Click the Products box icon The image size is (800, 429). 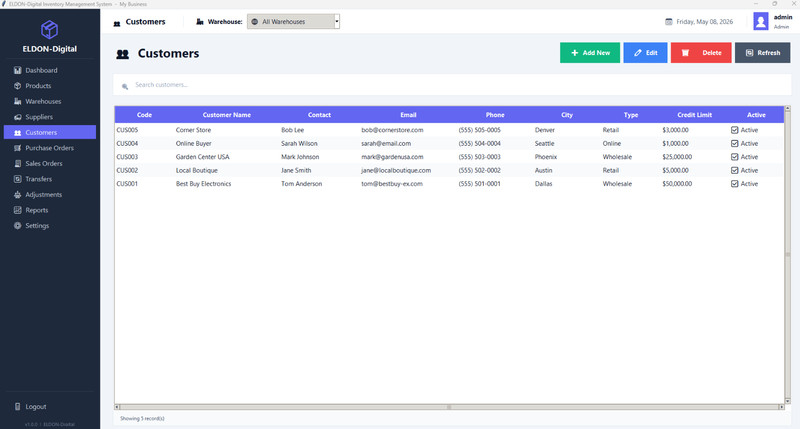17,86
